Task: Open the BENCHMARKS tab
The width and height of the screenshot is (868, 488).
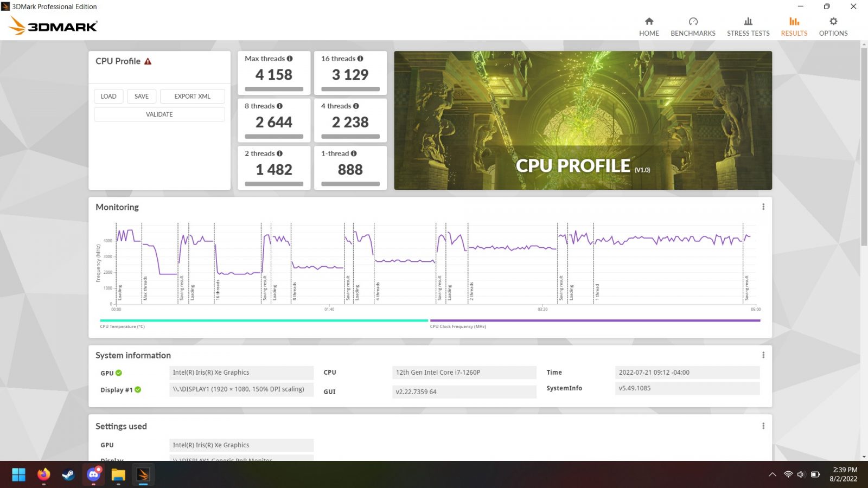Action: pos(693,27)
